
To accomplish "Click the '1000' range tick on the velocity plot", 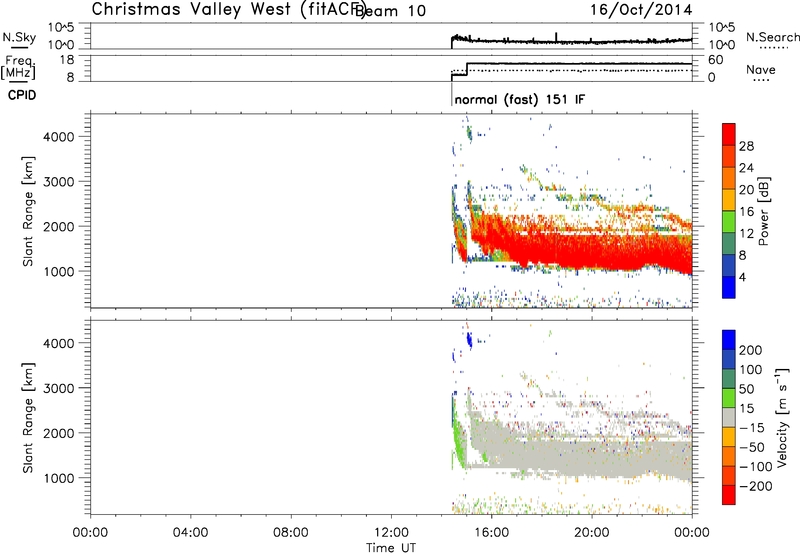I will (59, 478).
